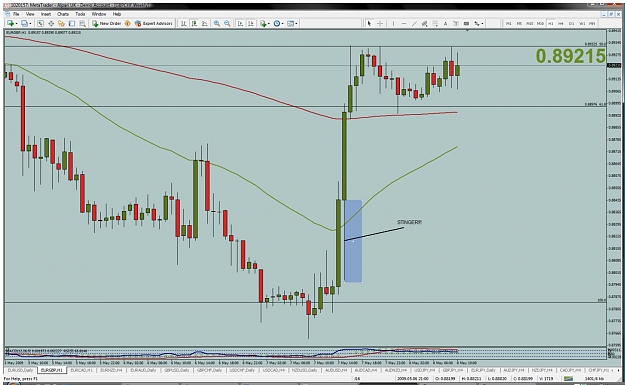Select the Text Label tool

coord(456,24)
